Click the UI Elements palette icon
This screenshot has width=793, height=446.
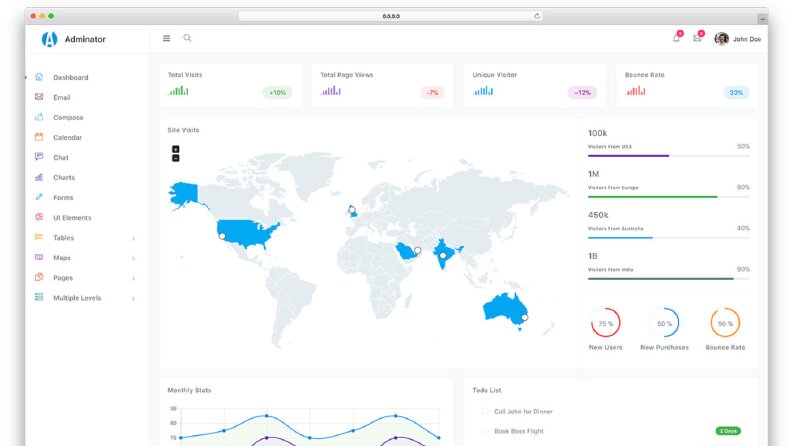coord(39,217)
